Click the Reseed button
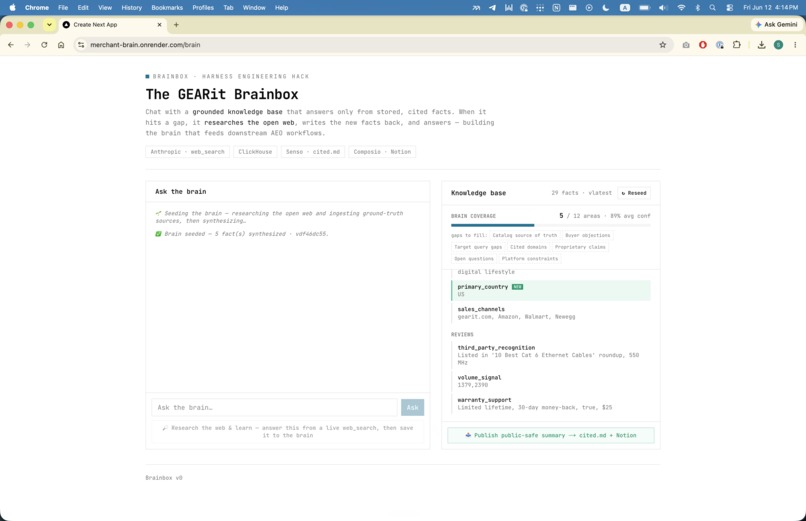The width and height of the screenshot is (806, 521). click(634, 193)
